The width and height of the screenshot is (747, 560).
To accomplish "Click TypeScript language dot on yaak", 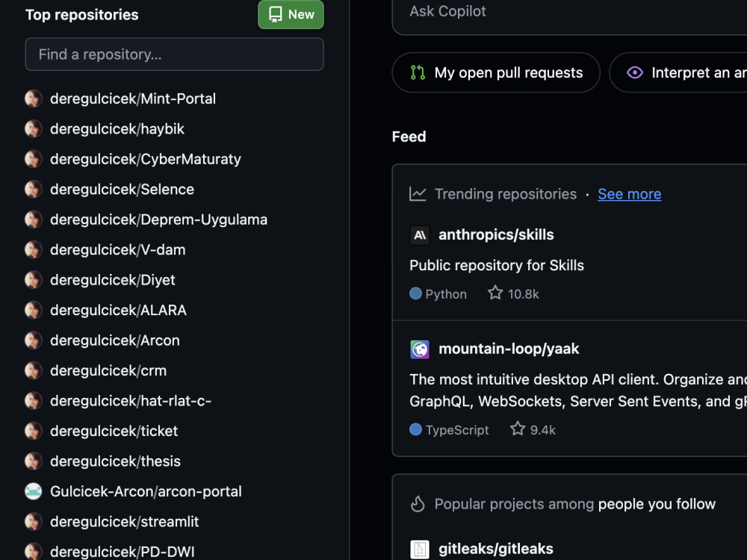I will (415, 429).
